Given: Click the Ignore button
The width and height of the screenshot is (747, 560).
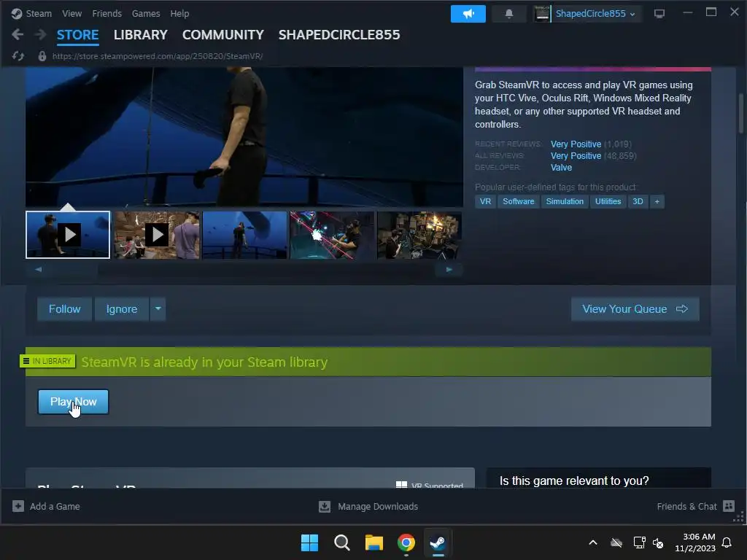Looking at the screenshot, I should coord(122,309).
